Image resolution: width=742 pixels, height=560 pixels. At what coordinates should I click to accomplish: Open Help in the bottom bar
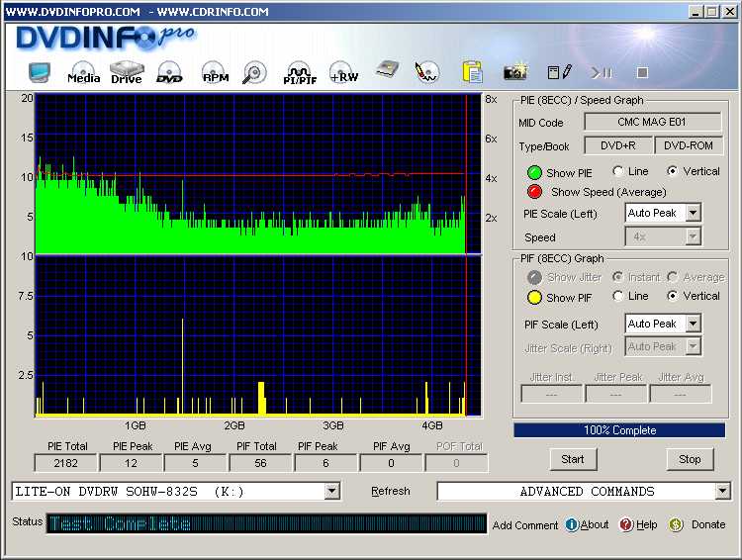pos(639,525)
